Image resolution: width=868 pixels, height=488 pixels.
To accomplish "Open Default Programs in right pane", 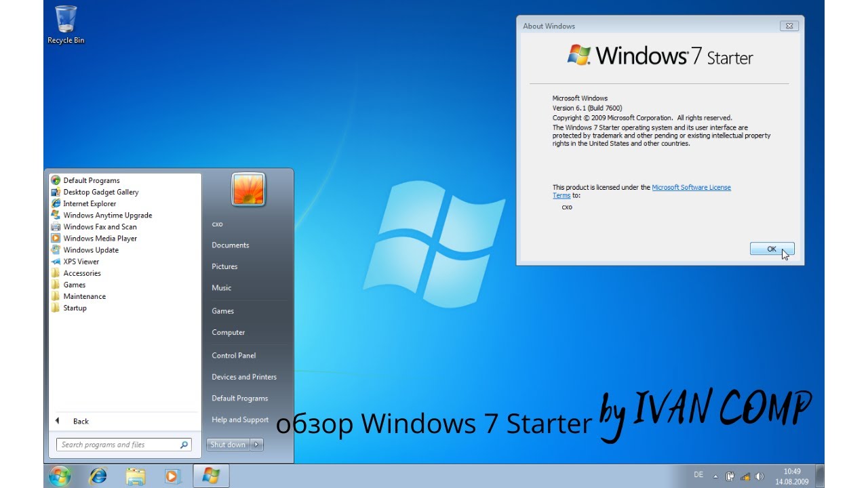I will [x=240, y=398].
